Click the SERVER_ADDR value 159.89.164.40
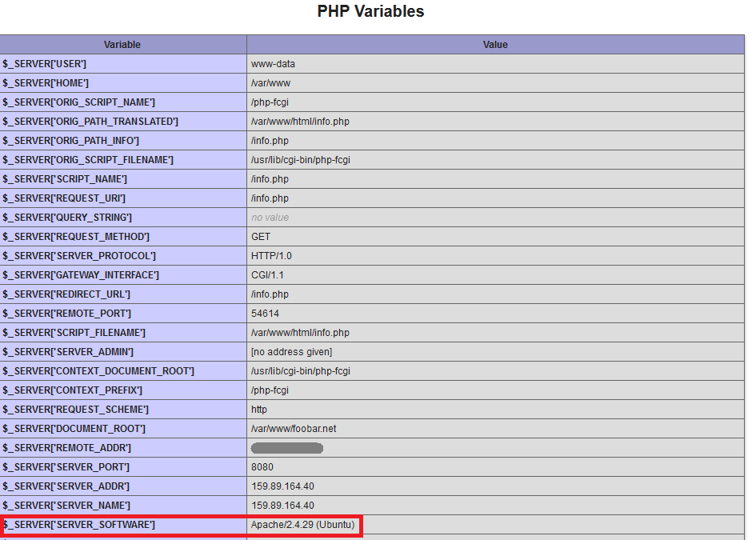The width and height of the screenshot is (756, 540). [280, 486]
